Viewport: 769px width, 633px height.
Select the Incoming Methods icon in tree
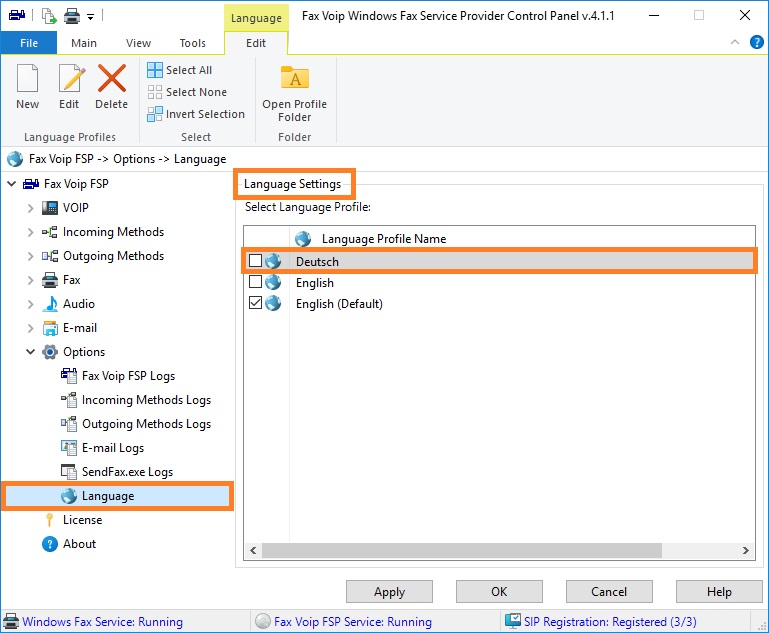tap(50, 232)
